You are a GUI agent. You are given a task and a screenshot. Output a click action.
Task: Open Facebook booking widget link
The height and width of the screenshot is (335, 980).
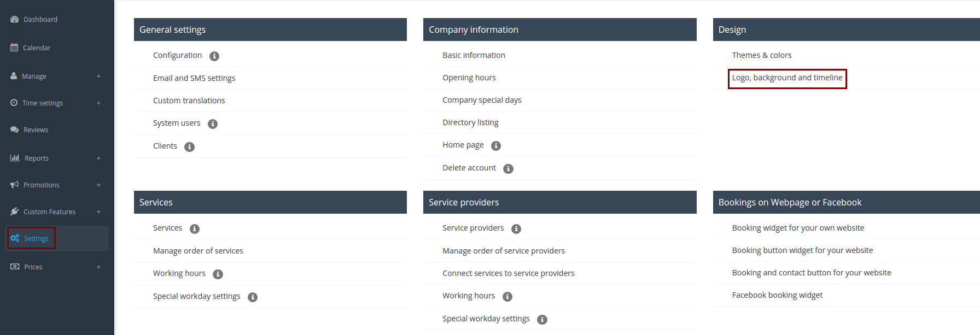[x=777, y=295]
